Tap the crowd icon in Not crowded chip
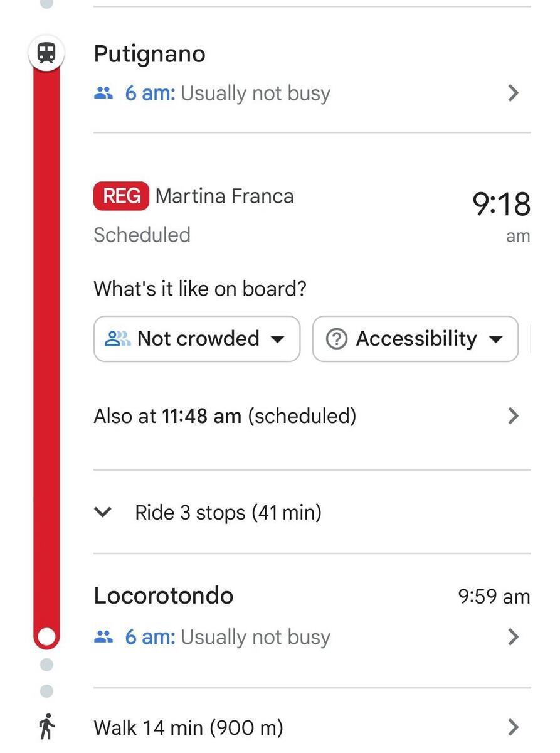560x753 pixels. [117, 339]
